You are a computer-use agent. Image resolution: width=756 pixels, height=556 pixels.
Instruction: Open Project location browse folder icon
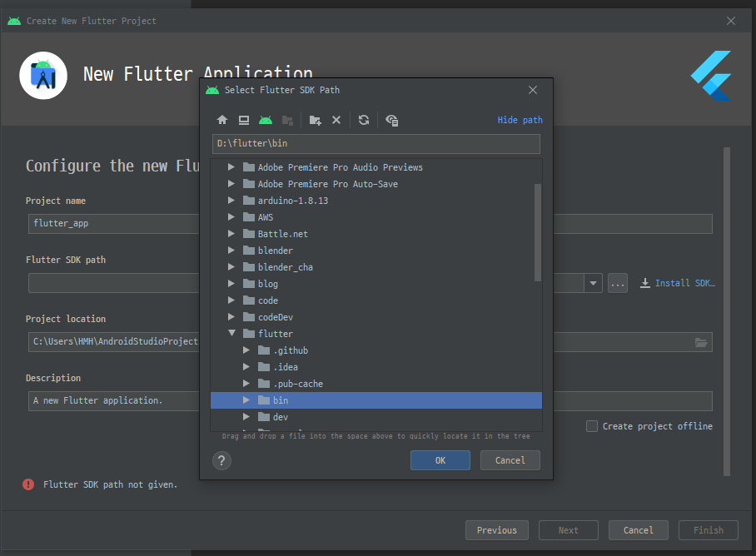701,342
